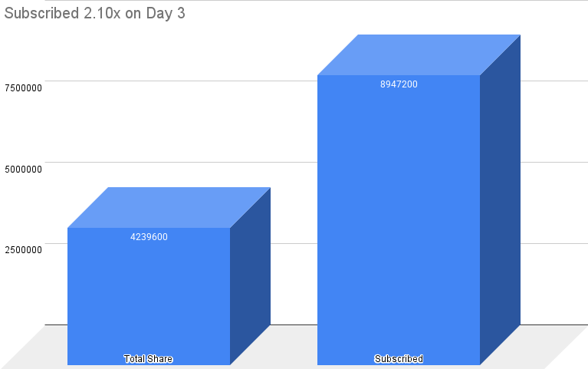Click the 4239600 data label
588x369 pixels.
[x=149, y=237]
